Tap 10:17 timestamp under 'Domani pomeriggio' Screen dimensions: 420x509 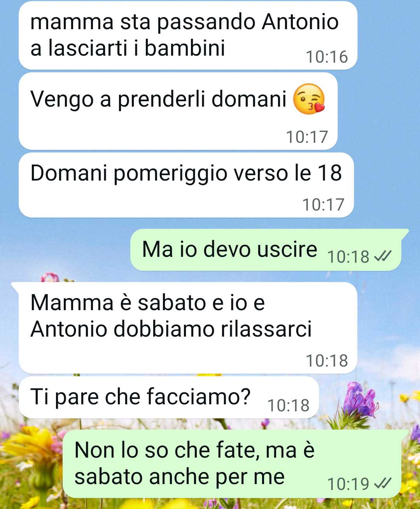click(323, 205)
